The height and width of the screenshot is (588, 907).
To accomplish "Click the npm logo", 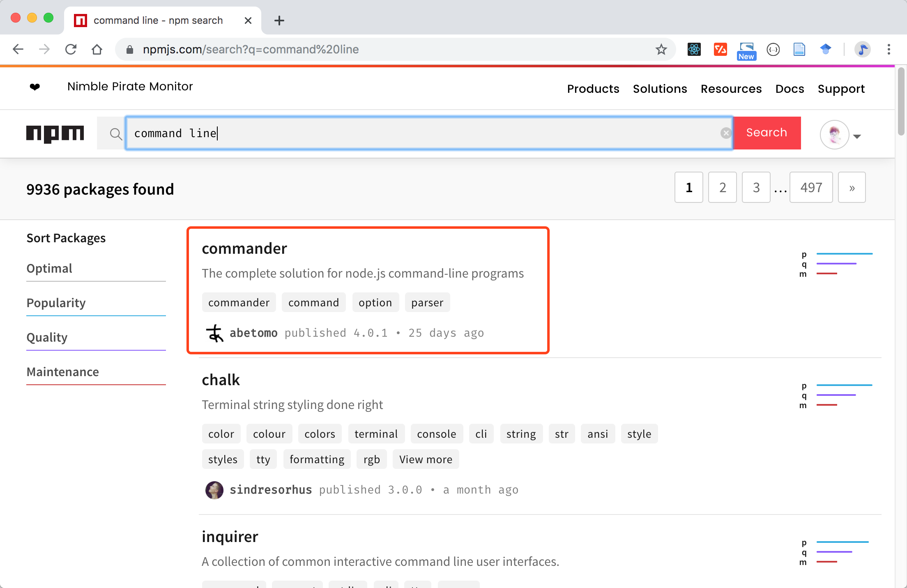I will (x=55, y=133).
